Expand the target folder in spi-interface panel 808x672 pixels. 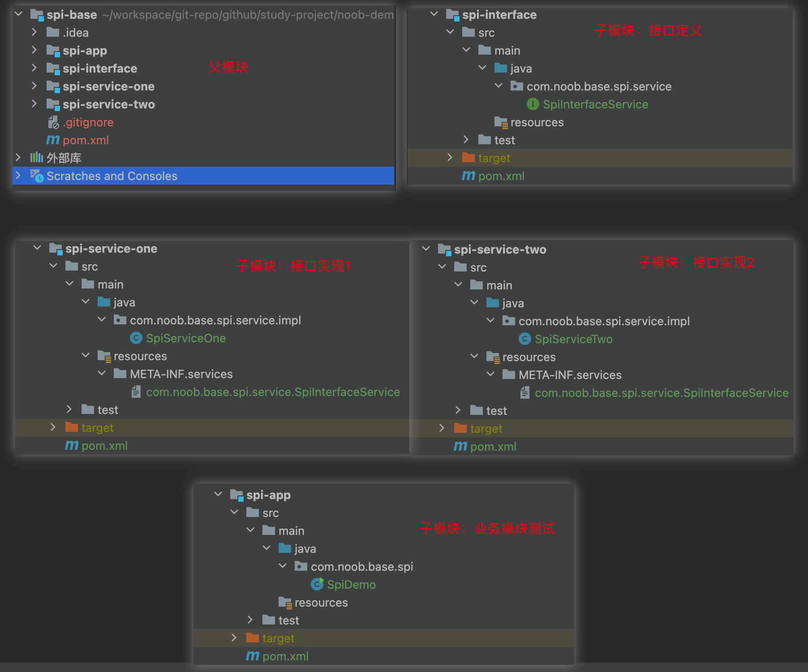(x=450, y=158)
